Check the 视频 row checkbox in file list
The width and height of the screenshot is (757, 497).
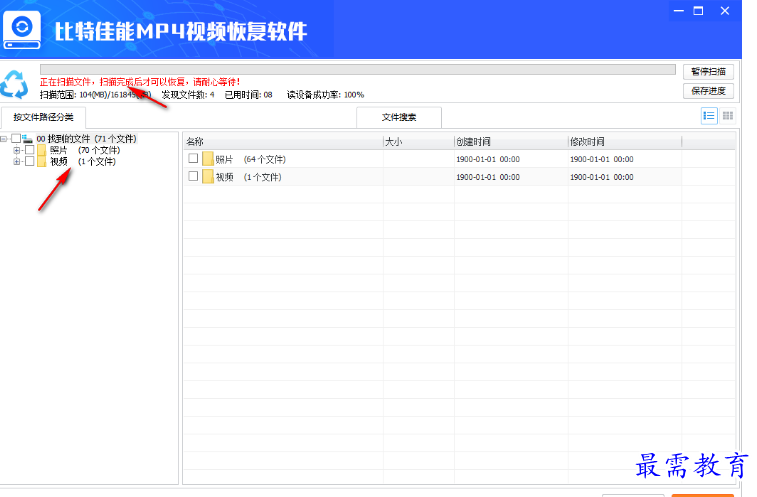(x=193, y=177)
